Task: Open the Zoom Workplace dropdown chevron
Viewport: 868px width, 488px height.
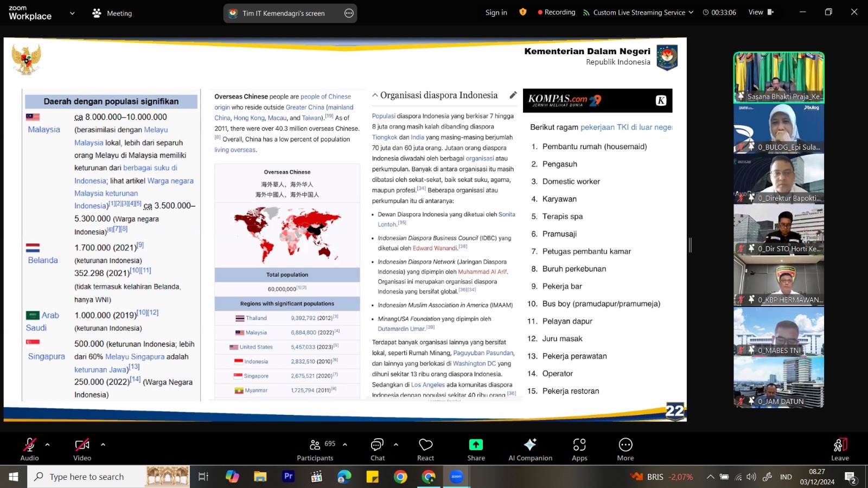Action: coord(72,13)
